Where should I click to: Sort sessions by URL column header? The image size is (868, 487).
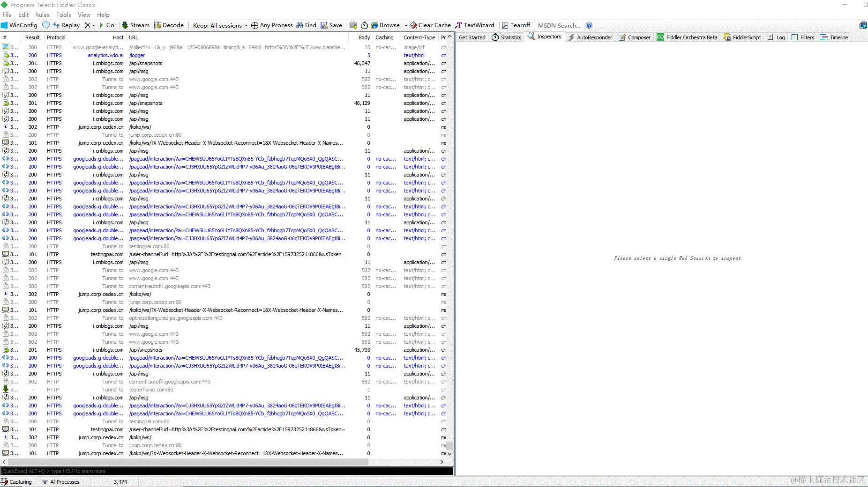point(237,37)
